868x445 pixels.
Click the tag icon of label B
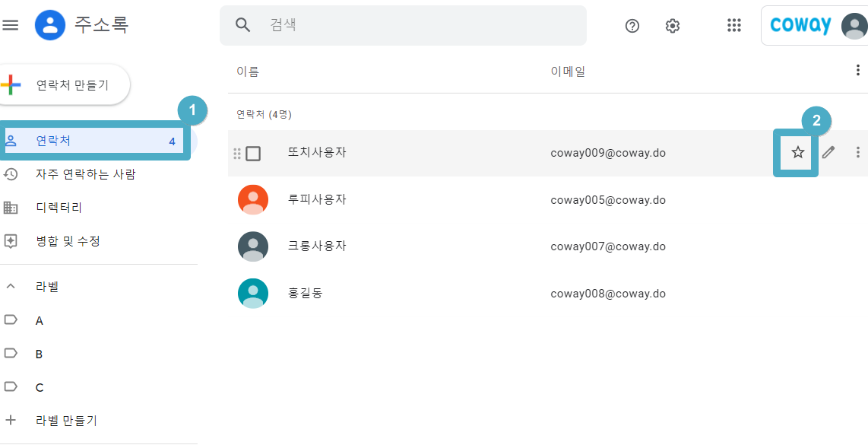(x=11, y=353)
